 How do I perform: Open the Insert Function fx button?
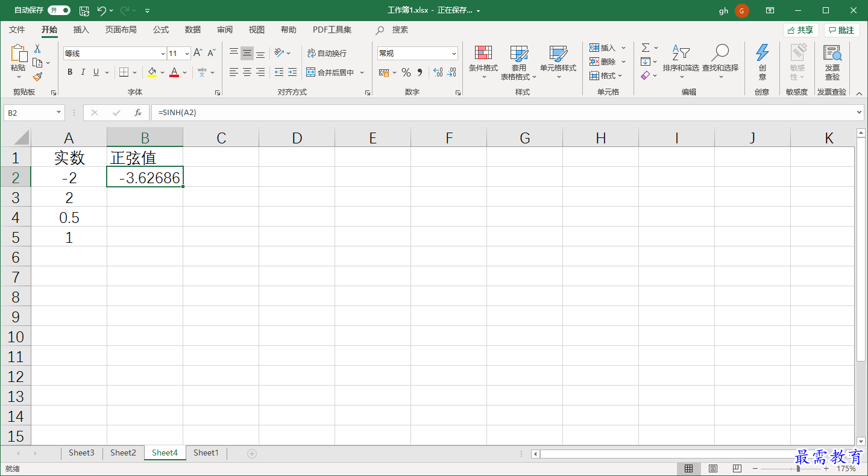(x=138, y=113)
